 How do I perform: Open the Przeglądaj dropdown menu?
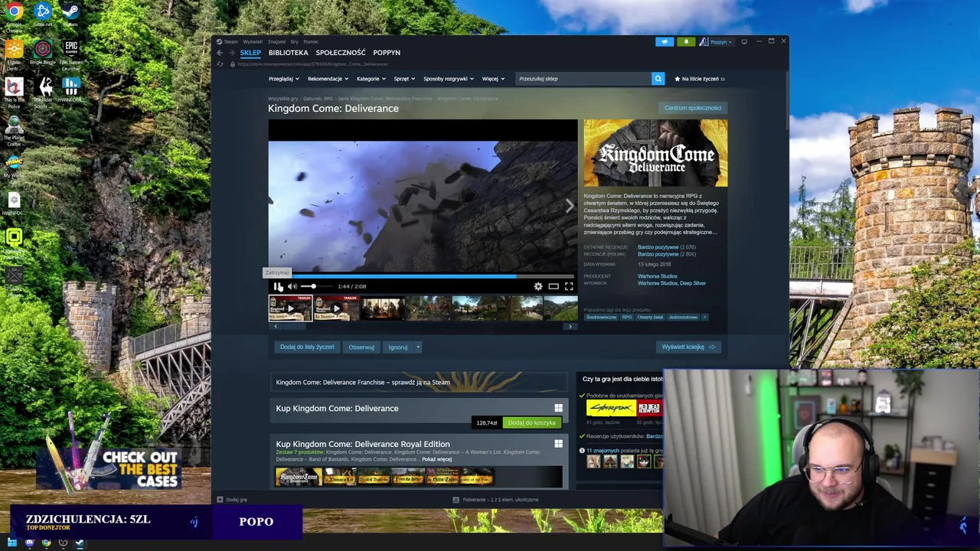283,78
